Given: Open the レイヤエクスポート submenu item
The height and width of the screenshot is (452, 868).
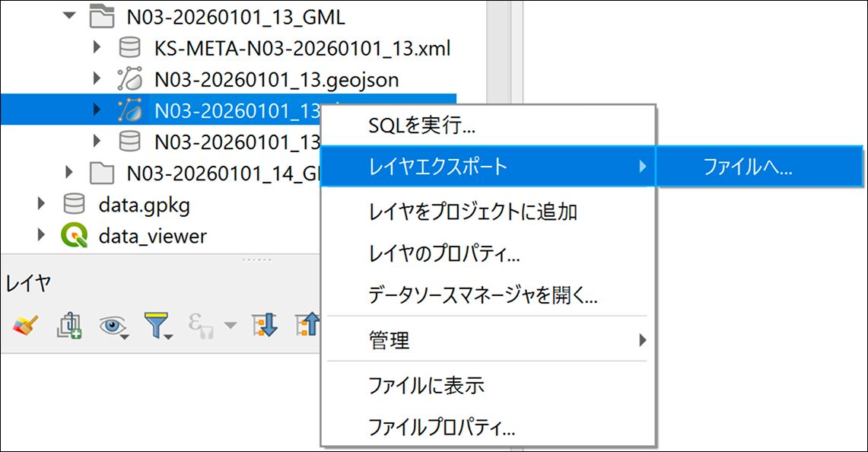Looking at the screenshot, I should 488,166.
